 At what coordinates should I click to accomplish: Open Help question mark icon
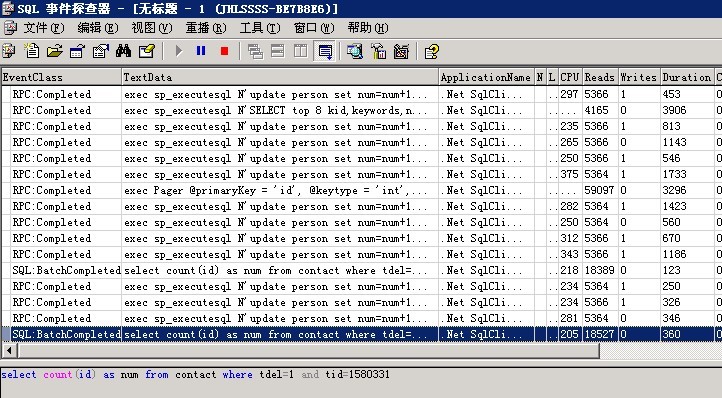click(x=432, y=51)
